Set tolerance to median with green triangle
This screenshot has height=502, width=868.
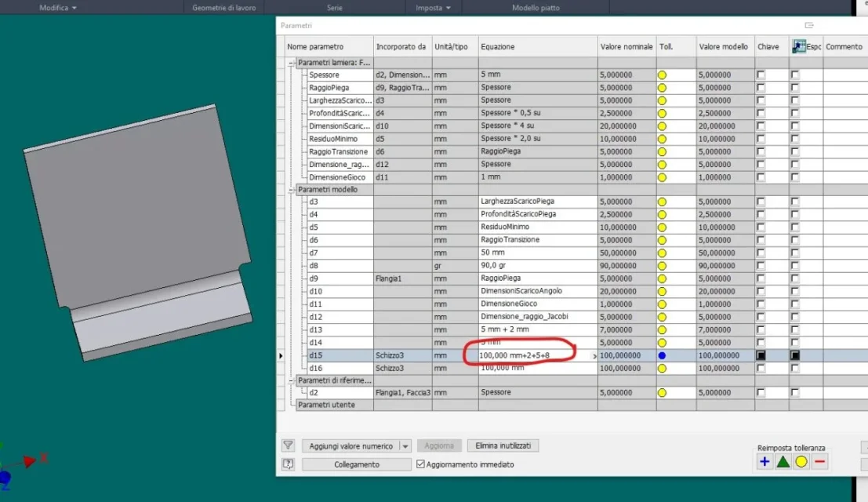(x=783, y=461)
